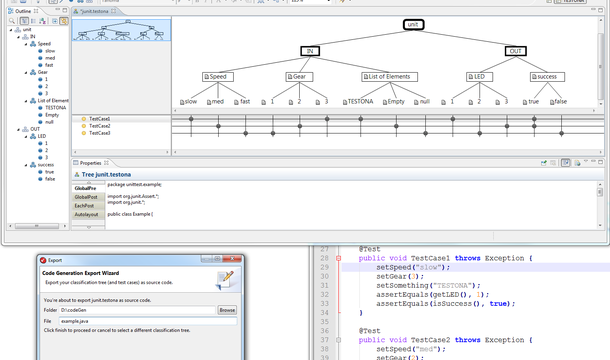Screen dimensions: 610x360
Task: Collapse the IN node in Outline
Action: [18, 37]
